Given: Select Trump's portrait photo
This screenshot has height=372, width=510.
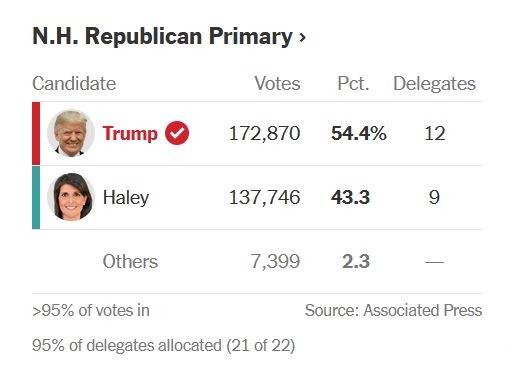Looking at the screenshot, I should click(x=71, y=133).
